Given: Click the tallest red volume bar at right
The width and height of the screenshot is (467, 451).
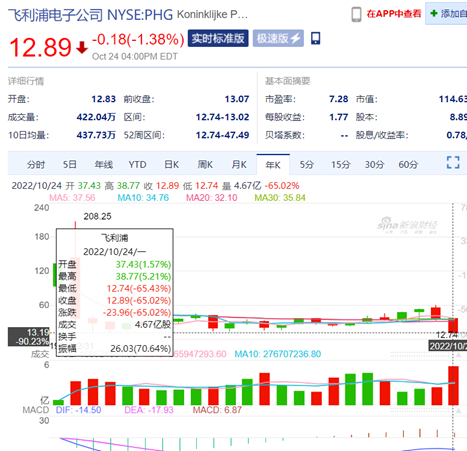Looking at the screenshot, I should (453, 386).
